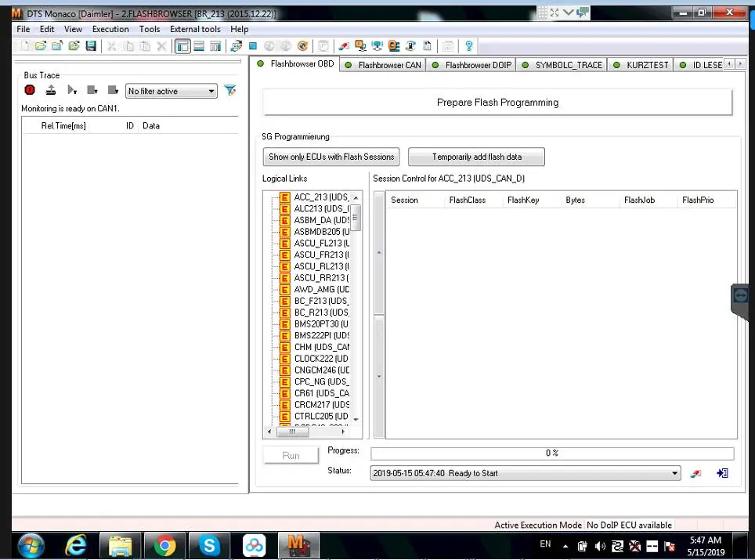
Task: Select the horizontal rows layout icon
Action: pos(199,46)
